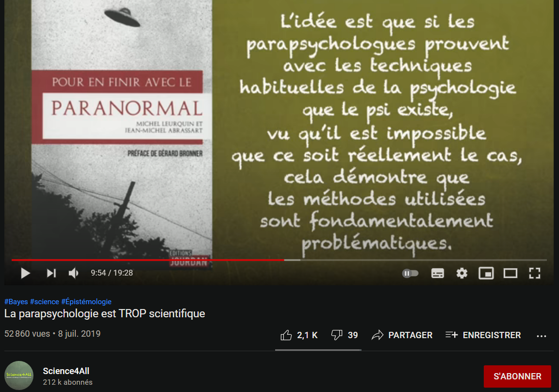
Task: Toggle the autoplay switch
Action: point(410,273)
